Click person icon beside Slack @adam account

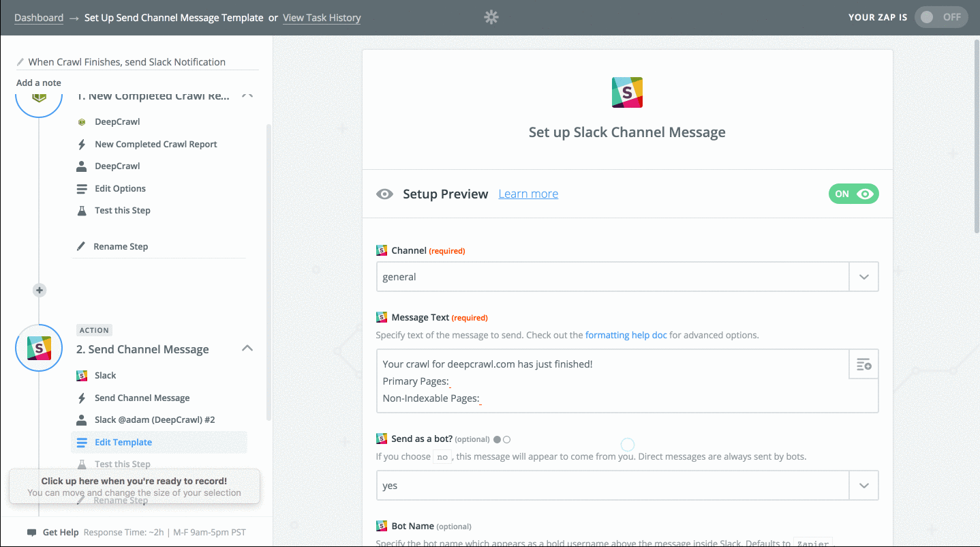pyautogui.click(x=82, y=420)
